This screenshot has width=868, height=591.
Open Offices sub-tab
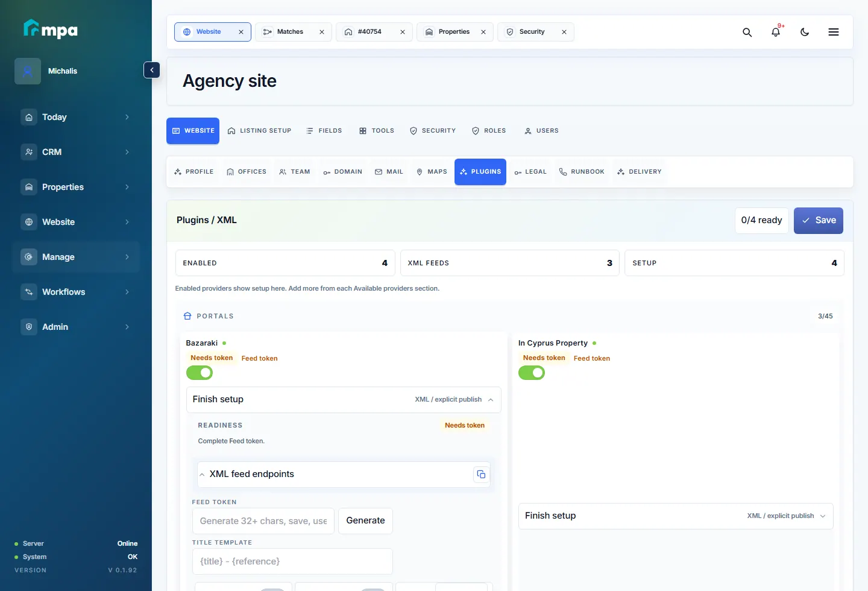246,172
